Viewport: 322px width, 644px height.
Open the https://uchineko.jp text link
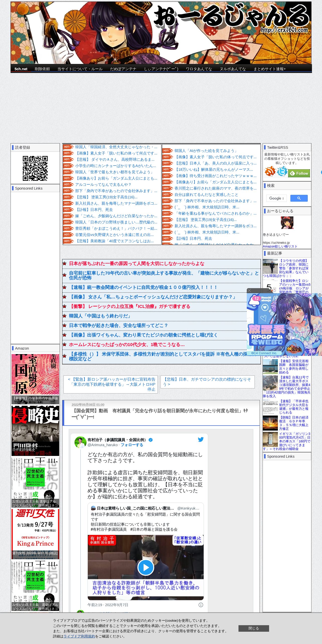point(276,243)
